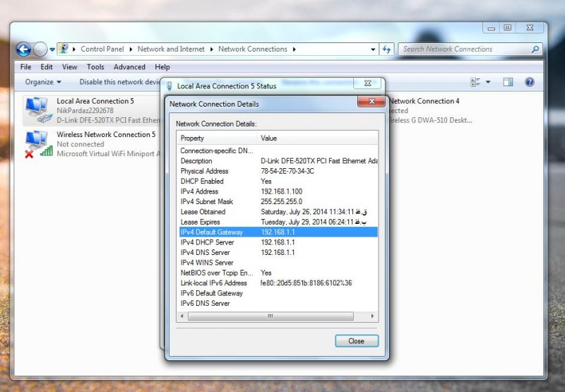The image size is (565, 392).
Task: Click Disable this network device
Action: pyautogui.click(x=120, y=82)
